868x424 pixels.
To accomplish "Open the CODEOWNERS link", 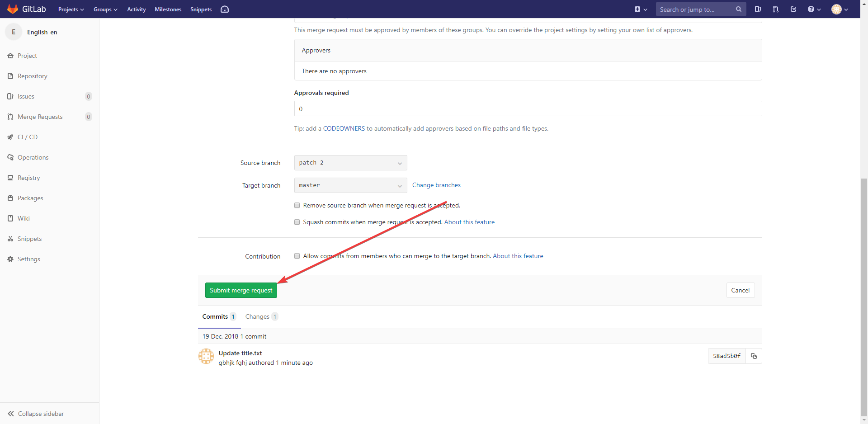I will (x=344, y=128).
